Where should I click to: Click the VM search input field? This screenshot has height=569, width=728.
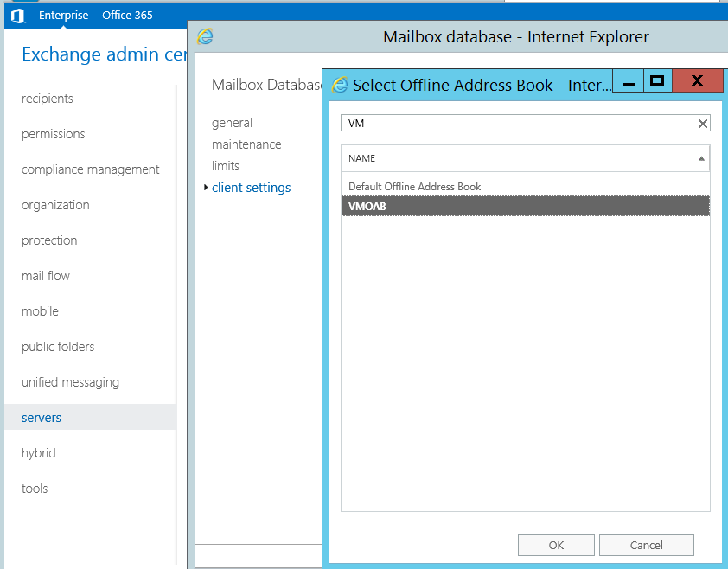point(517,124)
